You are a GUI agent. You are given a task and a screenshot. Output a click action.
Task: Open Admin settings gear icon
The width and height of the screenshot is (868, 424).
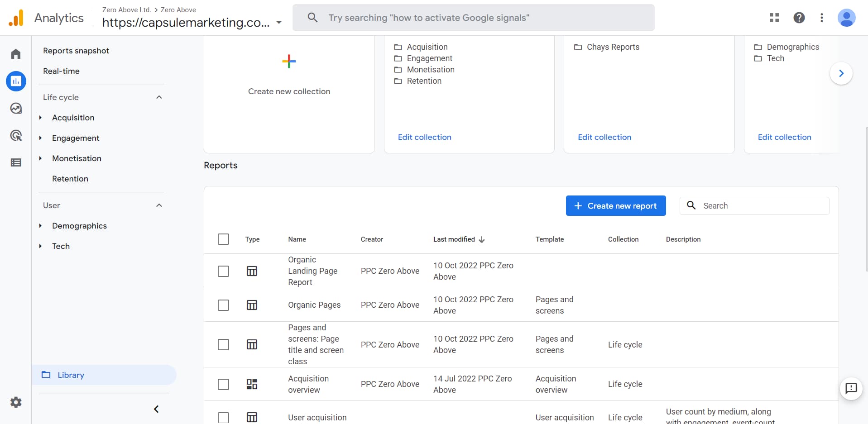16,402
